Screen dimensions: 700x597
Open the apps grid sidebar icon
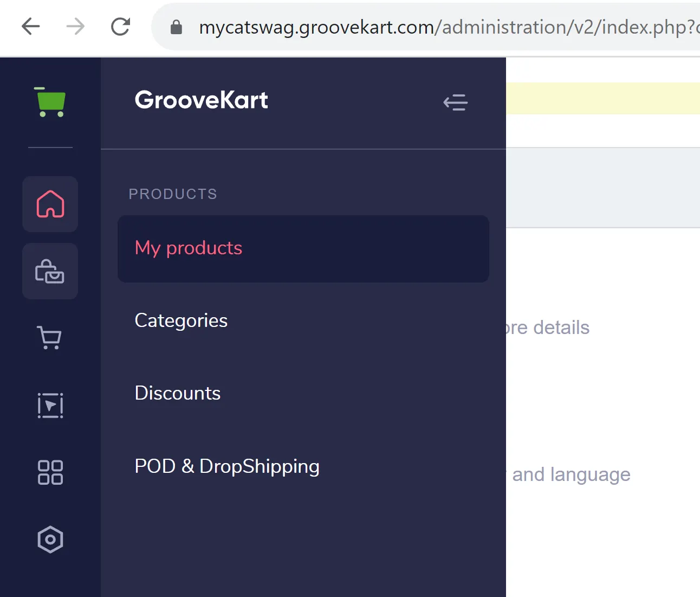50,472
